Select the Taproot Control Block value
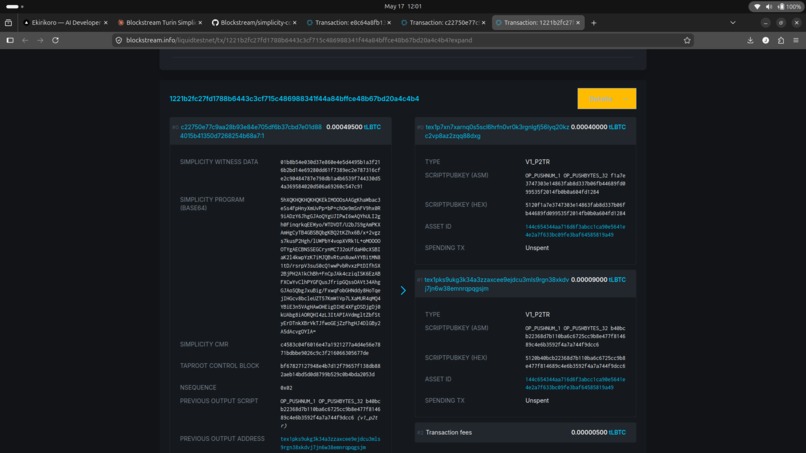 331,370
